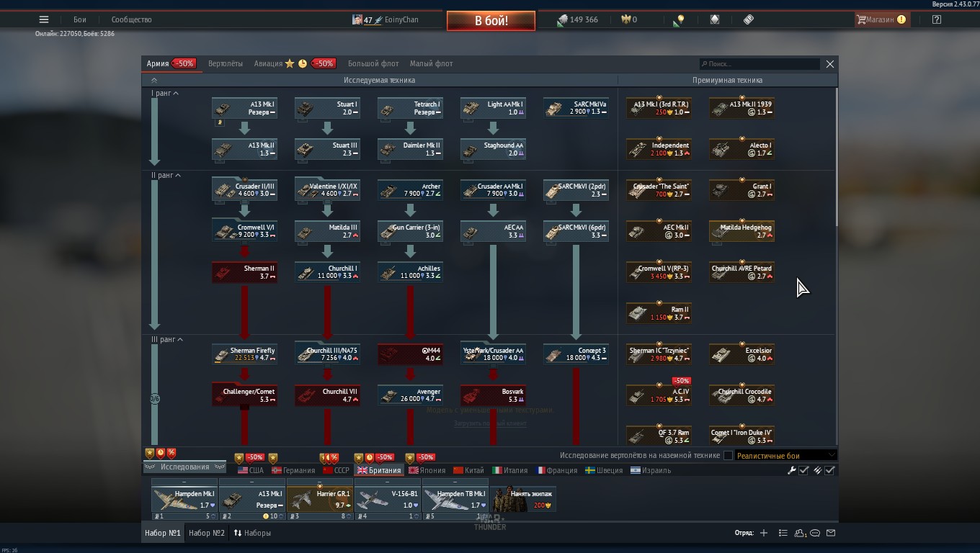
Task: Click the Silver Lions balance 149 366
Action: 578,19
